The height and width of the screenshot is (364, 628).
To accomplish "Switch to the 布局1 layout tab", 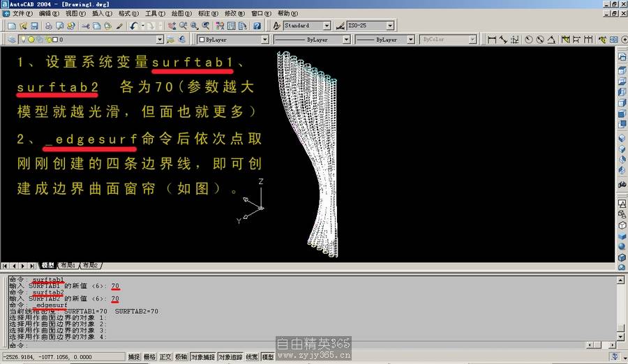I will tap(68, 266).
